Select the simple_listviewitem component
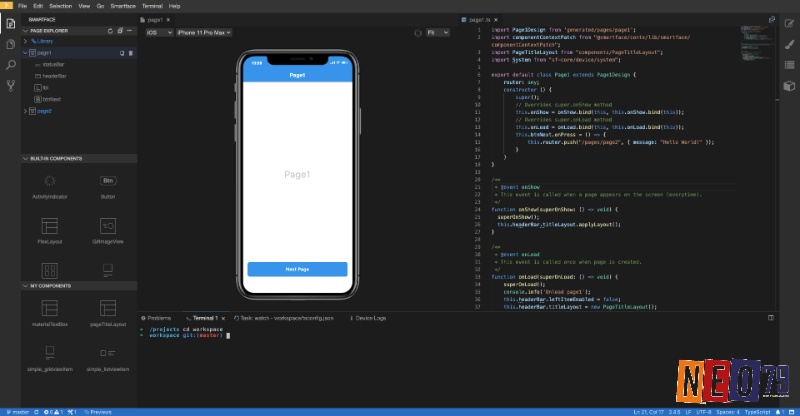 click(108, 358)
